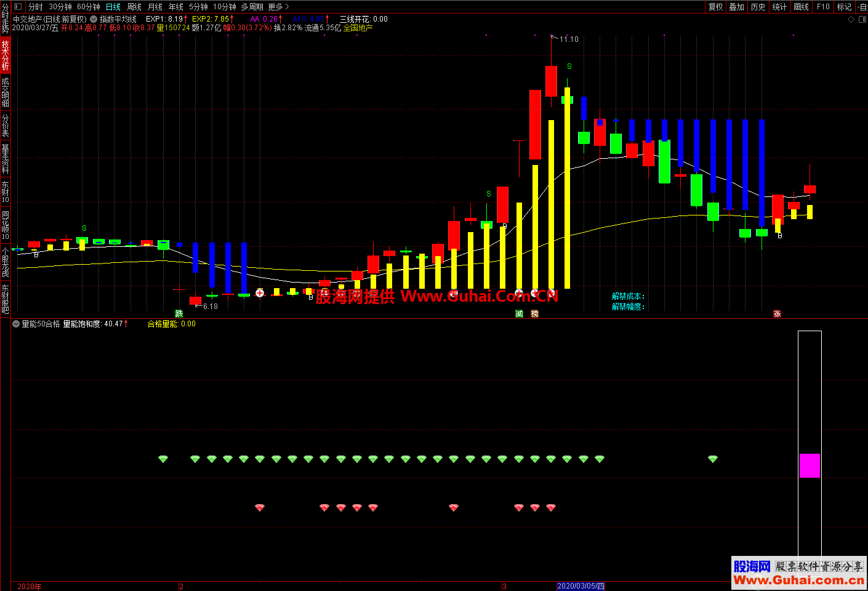Open 个股龙虎 side tab
The height and width of the screenshot is (591, 868).
tap(5, 262)
